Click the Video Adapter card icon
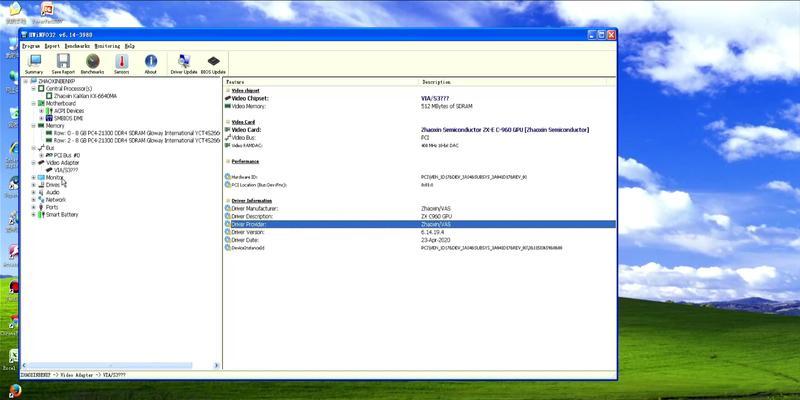 point(41,163)
